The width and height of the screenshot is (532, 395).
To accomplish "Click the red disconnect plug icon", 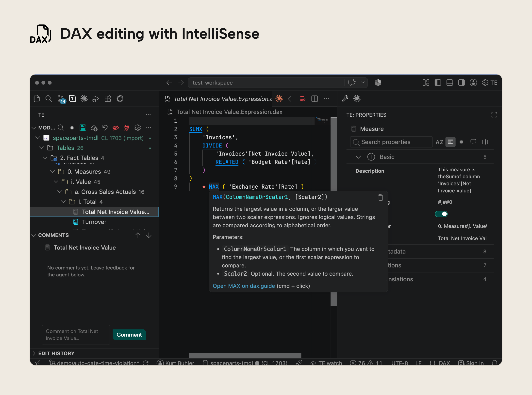I will (127, 127).
